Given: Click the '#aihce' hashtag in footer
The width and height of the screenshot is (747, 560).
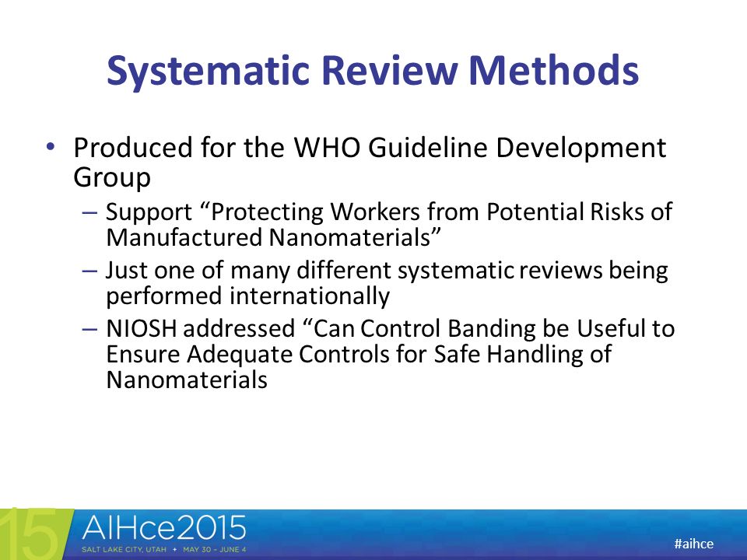Looking at the screenshot, I should 693,544.
